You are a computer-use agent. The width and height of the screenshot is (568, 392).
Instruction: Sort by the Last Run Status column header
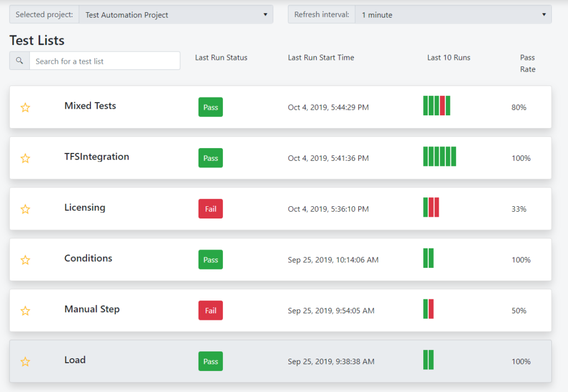221,57
